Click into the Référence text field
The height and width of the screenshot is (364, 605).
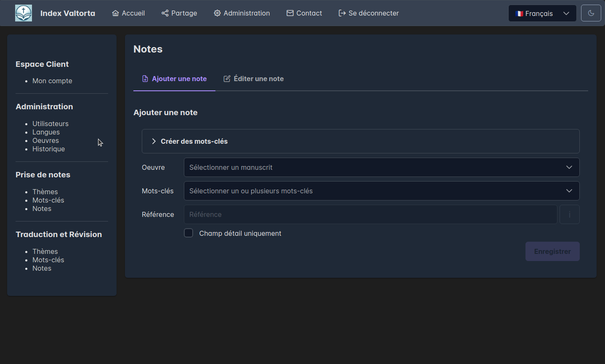click(370, 214)
